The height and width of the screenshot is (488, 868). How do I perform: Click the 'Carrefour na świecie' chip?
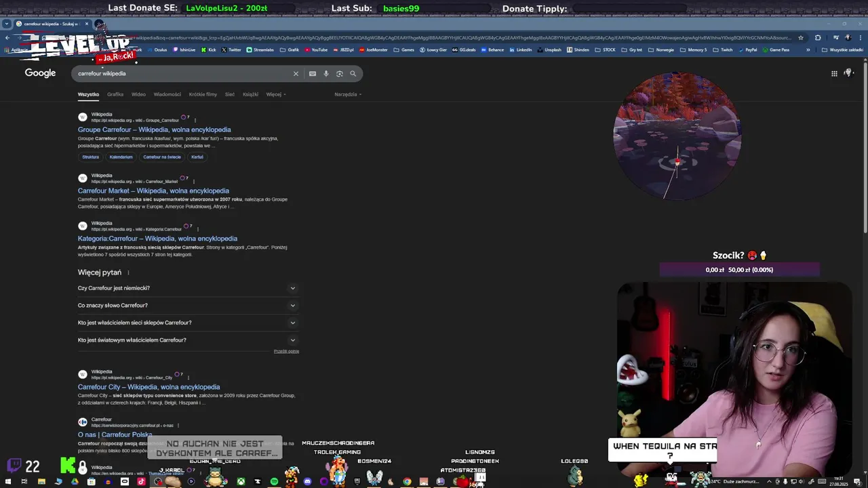162,157
